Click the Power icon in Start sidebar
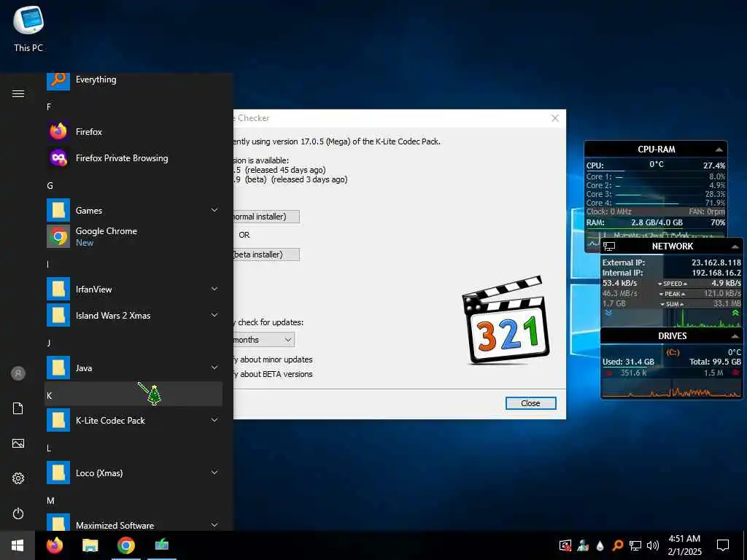Image resolution: width=747 pixels, height=560 pixels. 18,513
